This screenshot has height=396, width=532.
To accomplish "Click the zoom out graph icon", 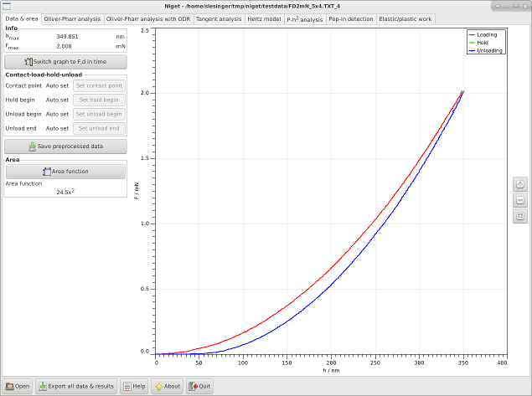I will (x=520, y=200).
